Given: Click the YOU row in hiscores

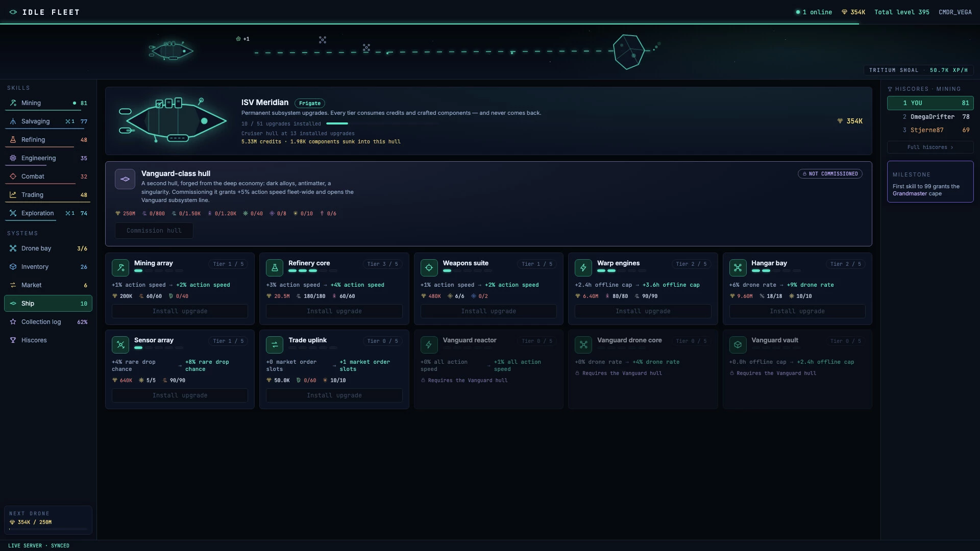Looking at the screenshot, I should pyautogui.click(x=930, y=103).
